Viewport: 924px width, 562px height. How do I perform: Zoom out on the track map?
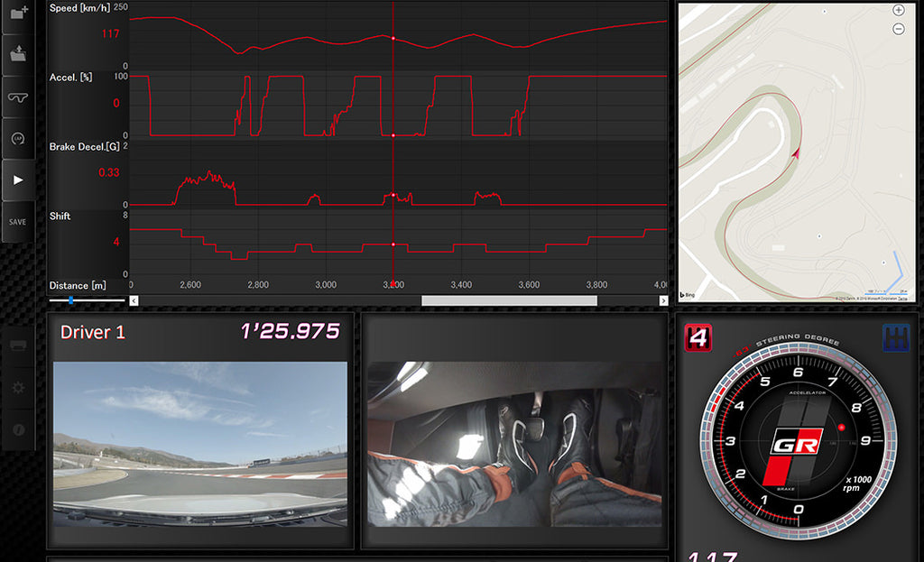pyautogui.click(x=898, y=29)
